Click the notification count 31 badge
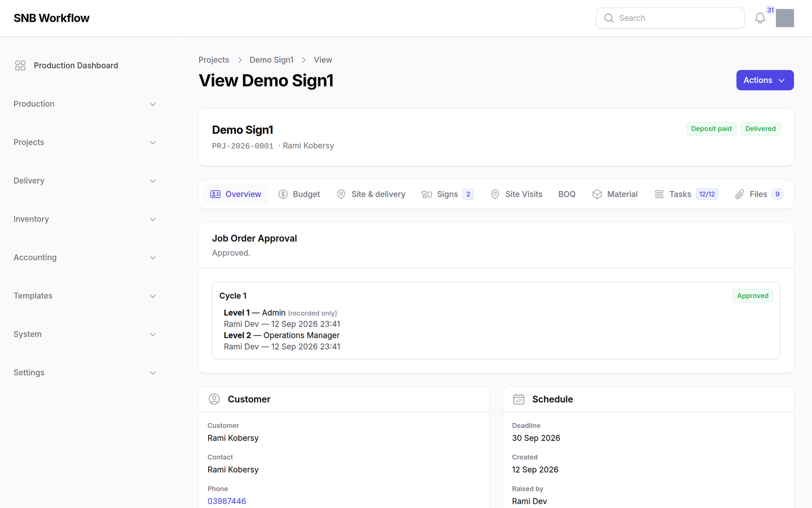This screenshot has width=812, height=508. (x=770, y=10)
